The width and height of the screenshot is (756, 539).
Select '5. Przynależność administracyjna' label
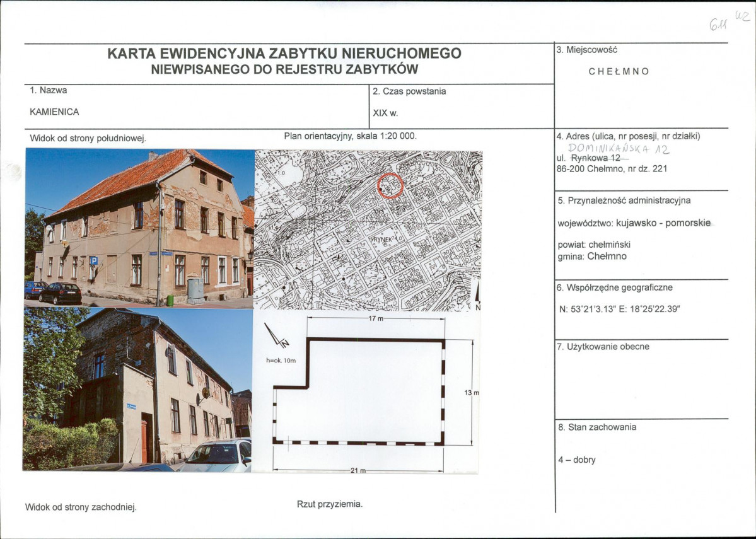click(x=624, y=200)
